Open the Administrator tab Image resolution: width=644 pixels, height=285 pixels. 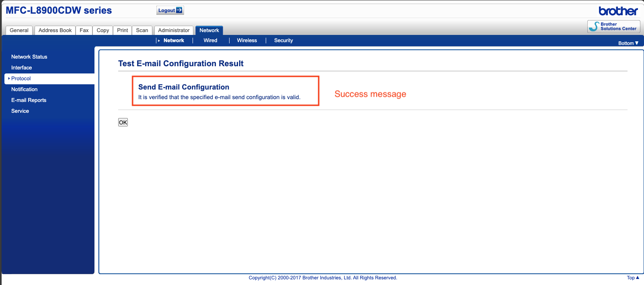coord(174,31)
